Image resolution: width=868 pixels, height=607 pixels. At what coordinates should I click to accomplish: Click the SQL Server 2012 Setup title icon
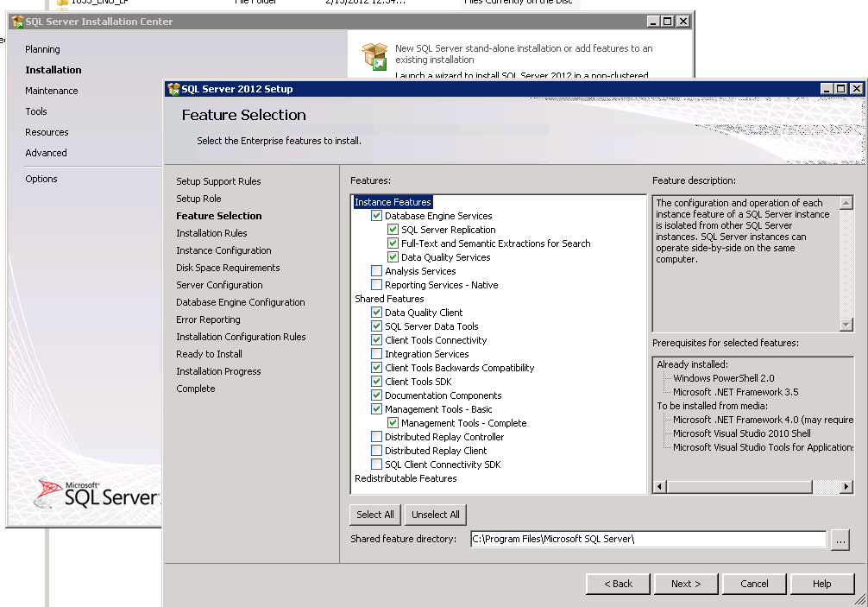(x=173, y=89)
